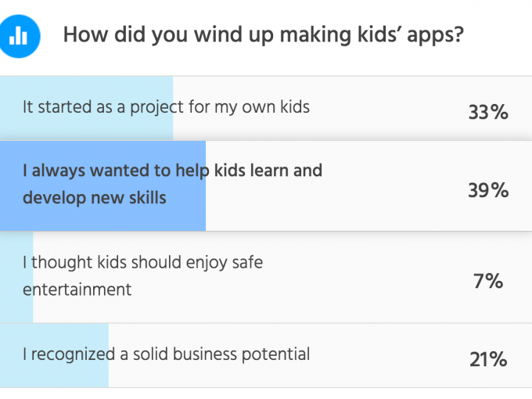Click the 39% result label
Viewport: 532px width, 399px height.
(488, 190)
